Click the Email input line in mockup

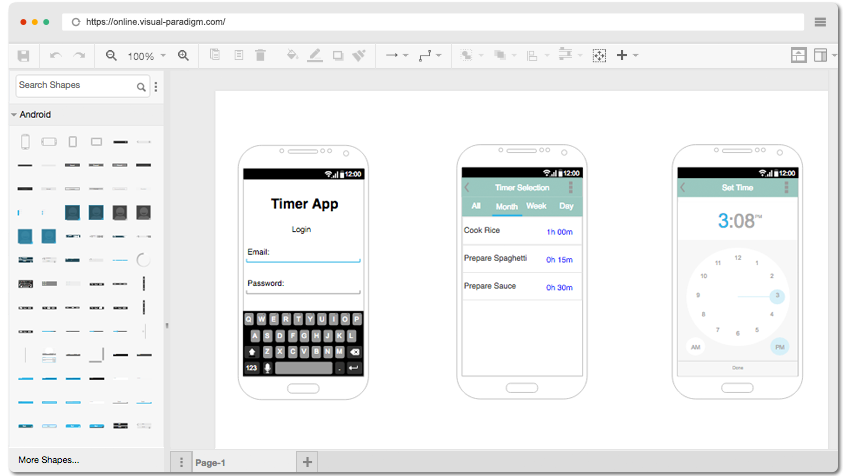[x=303, y=261]
